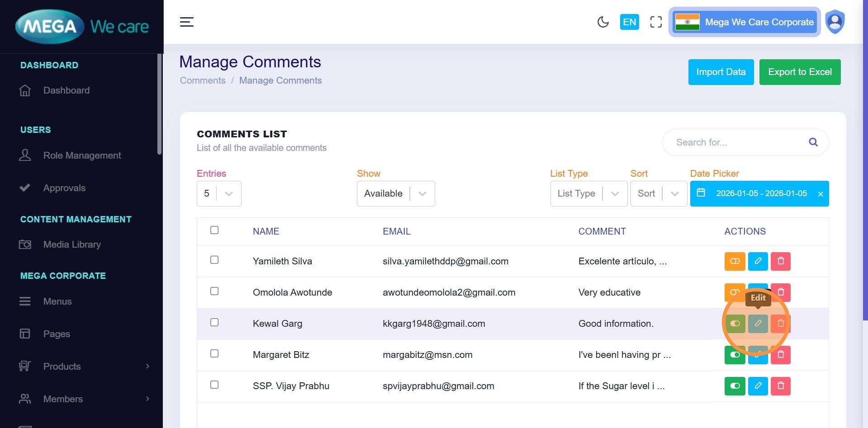Open the hamburger sidebar menu icon
This screenshot has height=428, width=868.
pos(187,22)
